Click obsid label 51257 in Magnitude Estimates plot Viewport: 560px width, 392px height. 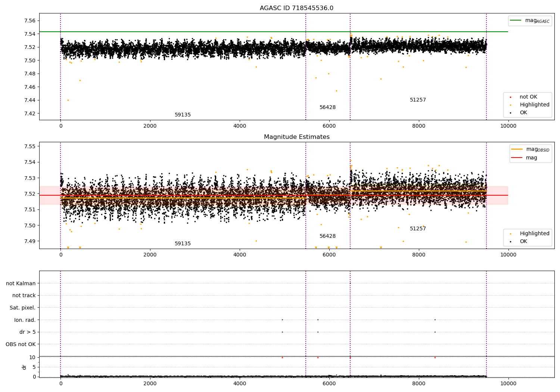(x=418, y=229)
